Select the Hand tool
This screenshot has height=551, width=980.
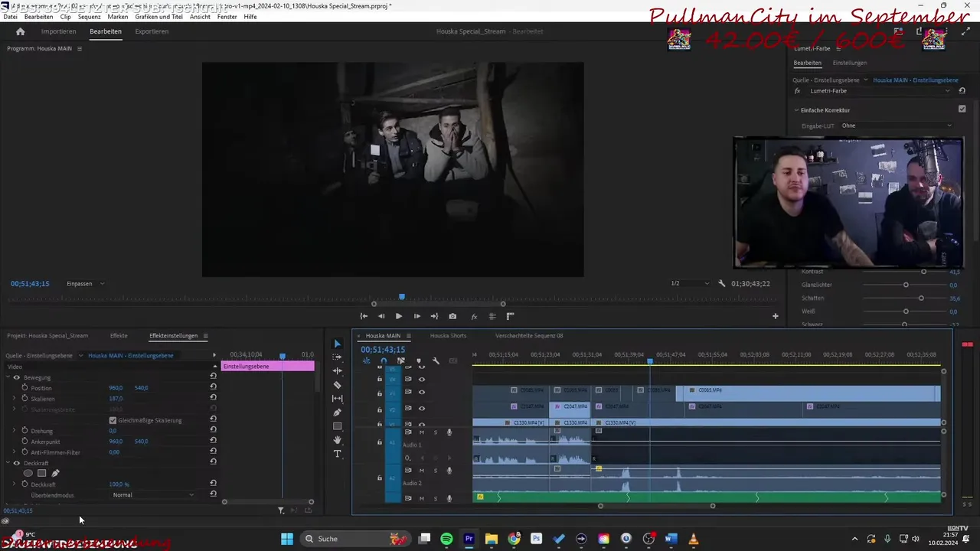click(337, 440)
